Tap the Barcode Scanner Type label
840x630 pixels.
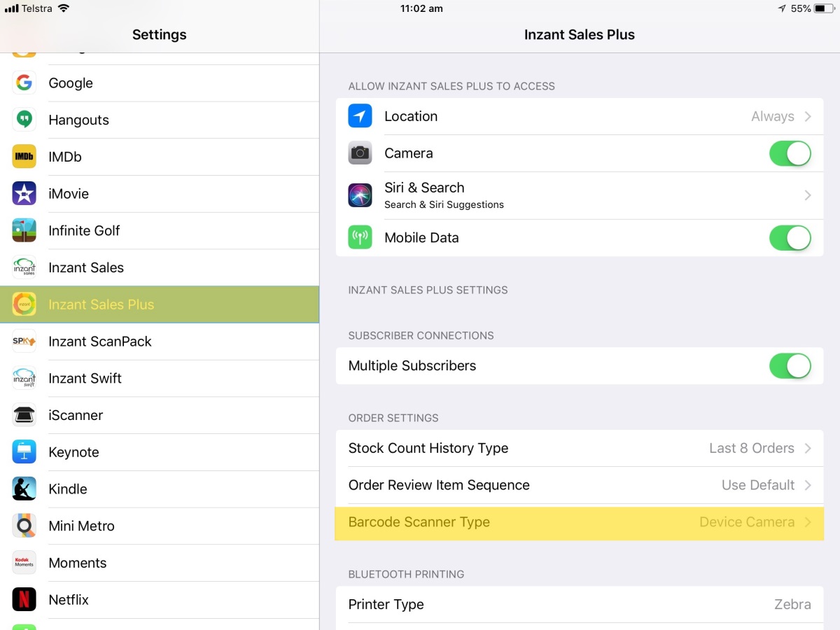419,522
